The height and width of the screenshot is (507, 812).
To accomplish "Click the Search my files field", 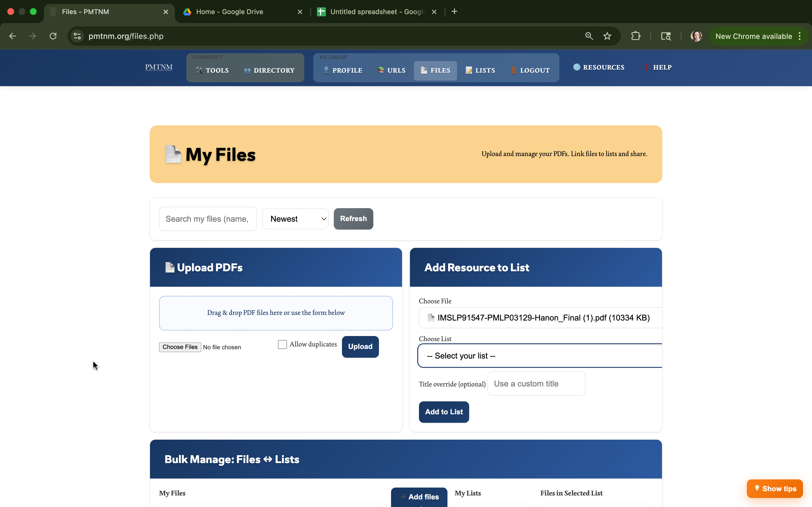I will click(208, 219).
